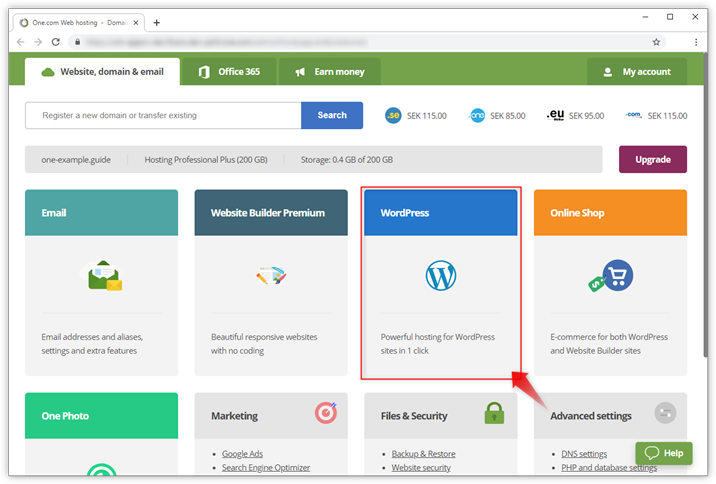Open the Online Shop tile header

pyautogui.click(x=610, y=213)
